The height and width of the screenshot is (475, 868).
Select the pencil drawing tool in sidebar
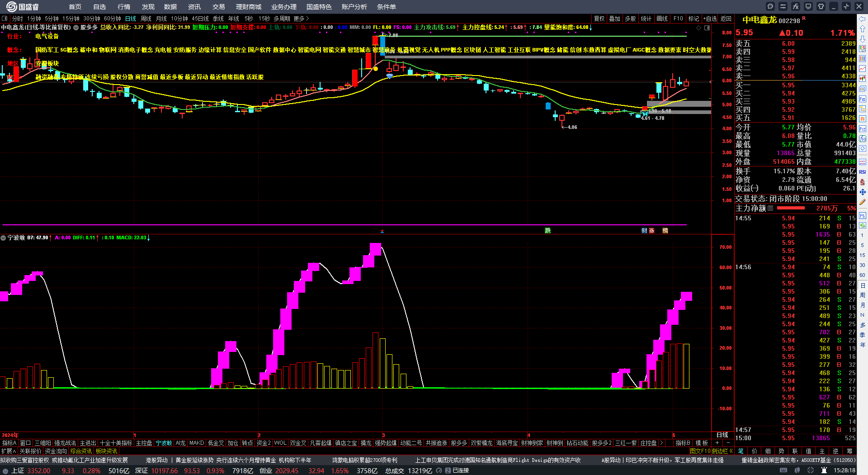[x=863, y=202]
